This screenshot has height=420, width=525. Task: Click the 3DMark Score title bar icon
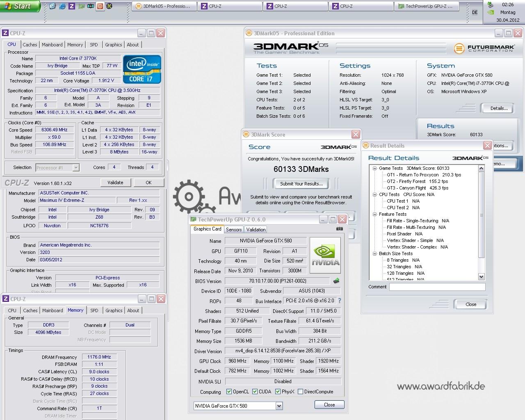[246, 135]
